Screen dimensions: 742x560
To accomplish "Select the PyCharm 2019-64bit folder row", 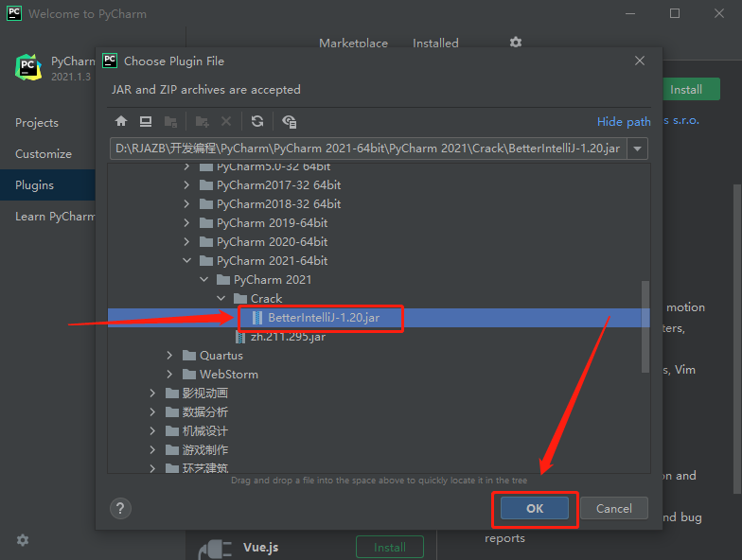I will tap(379, 223).
